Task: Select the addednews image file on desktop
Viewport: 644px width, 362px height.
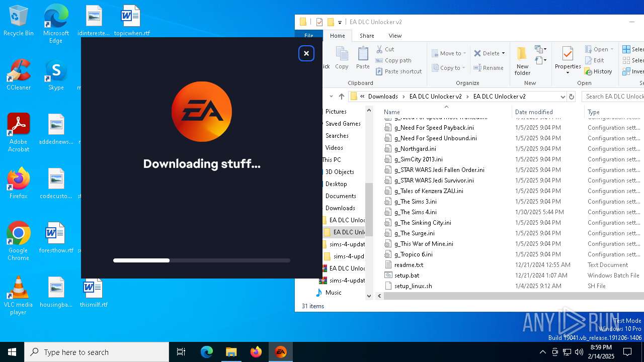Action: tap(56, 129)
